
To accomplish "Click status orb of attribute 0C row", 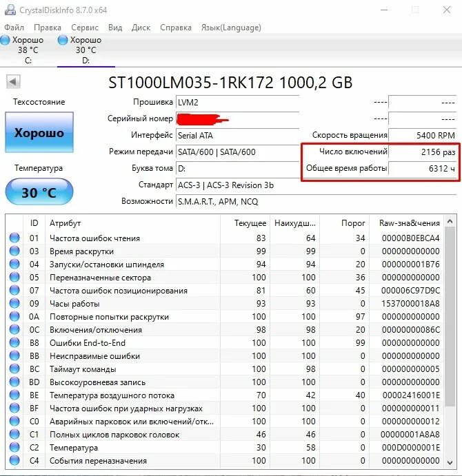I will pos(14,329).
